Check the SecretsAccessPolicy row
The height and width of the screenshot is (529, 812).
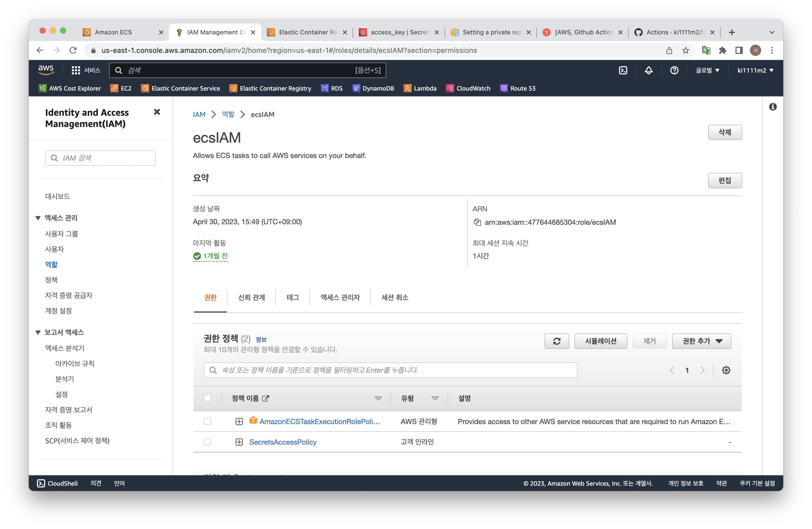[x=207, y=442]
